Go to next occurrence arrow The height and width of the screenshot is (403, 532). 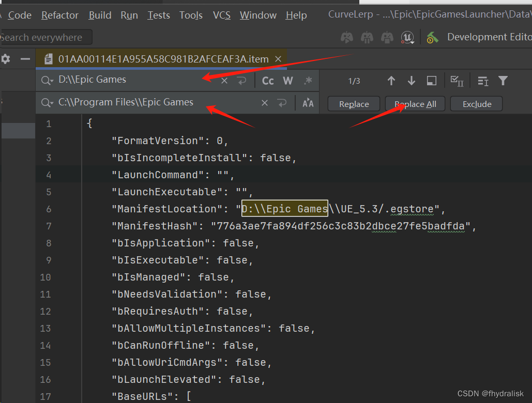411,81
